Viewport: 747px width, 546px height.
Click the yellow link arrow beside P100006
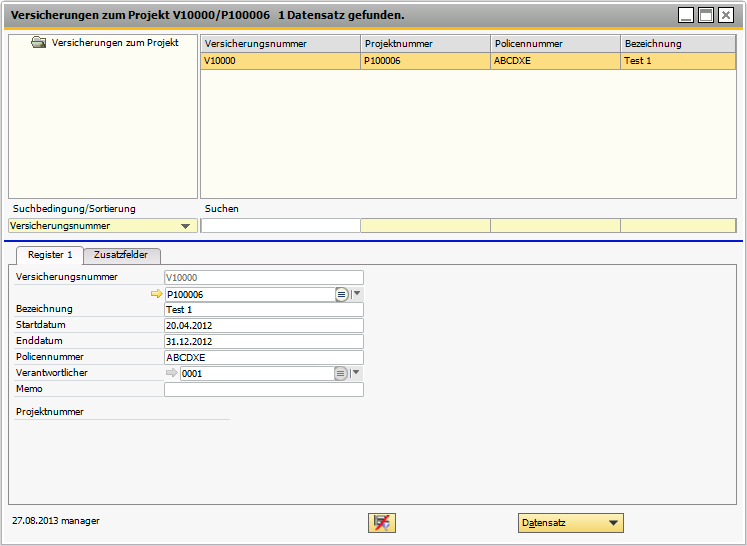point(155,294)
